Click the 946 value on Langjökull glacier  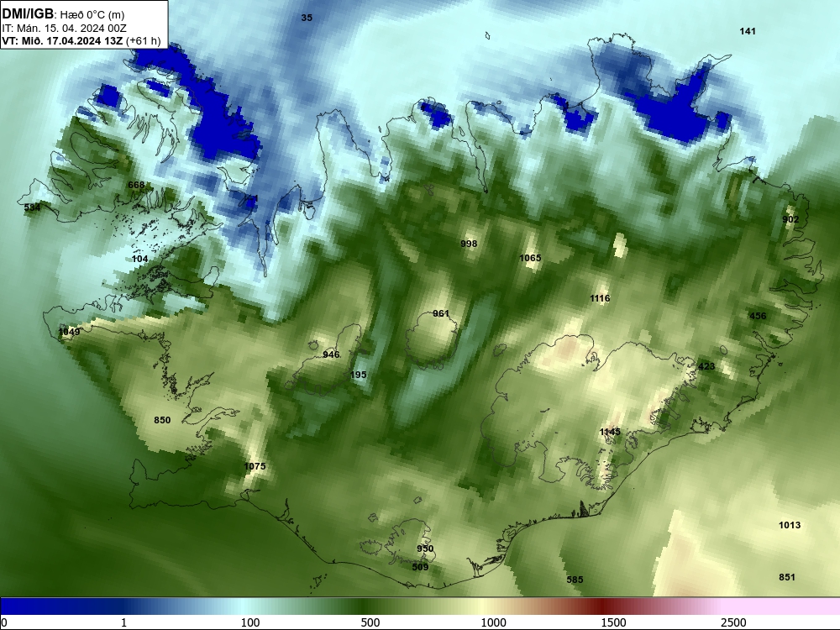pyautogui.click(x=331, y=354)
